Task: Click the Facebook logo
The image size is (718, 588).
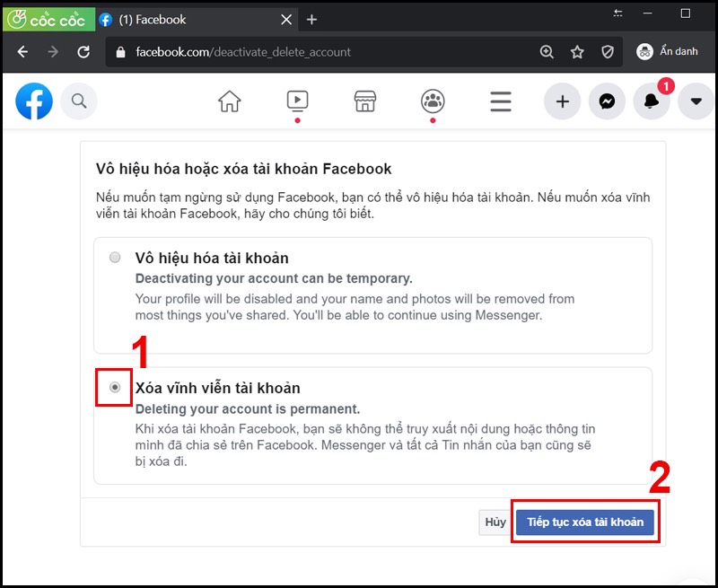Action: coord(33,101)
